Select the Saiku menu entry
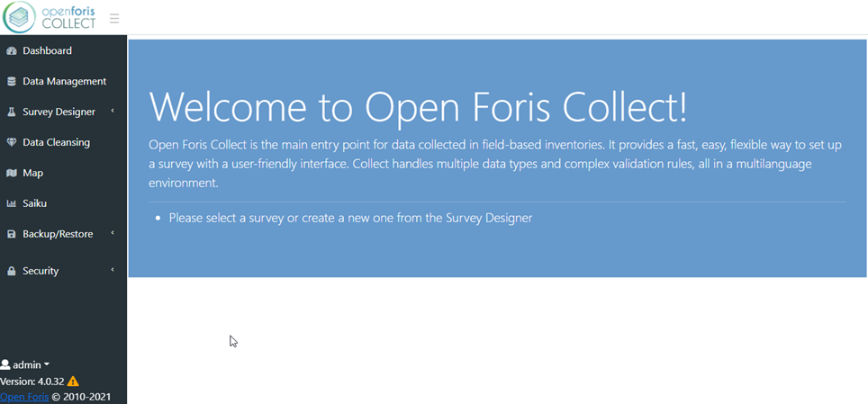The width and height of the screenshot is (868, 404). 63,203
